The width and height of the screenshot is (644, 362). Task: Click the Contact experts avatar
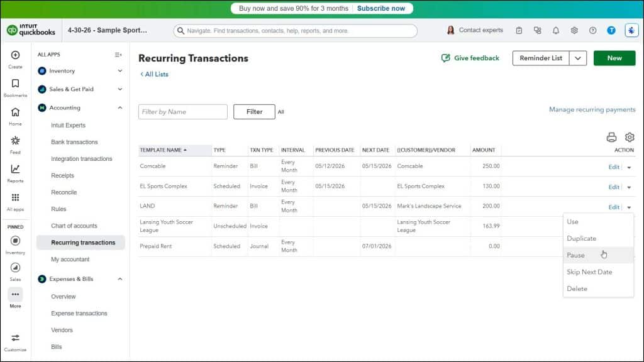click(450, 30)
